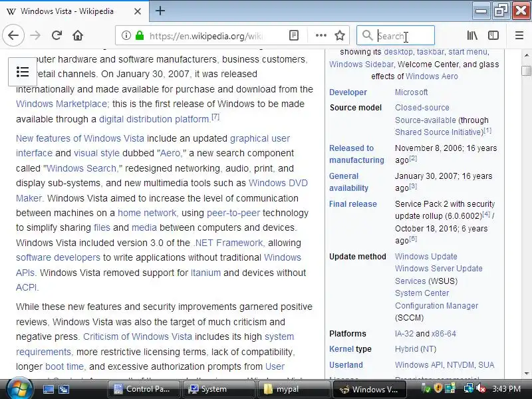
Task: Open the Windows Aero caption link
Action: [432, 76]
